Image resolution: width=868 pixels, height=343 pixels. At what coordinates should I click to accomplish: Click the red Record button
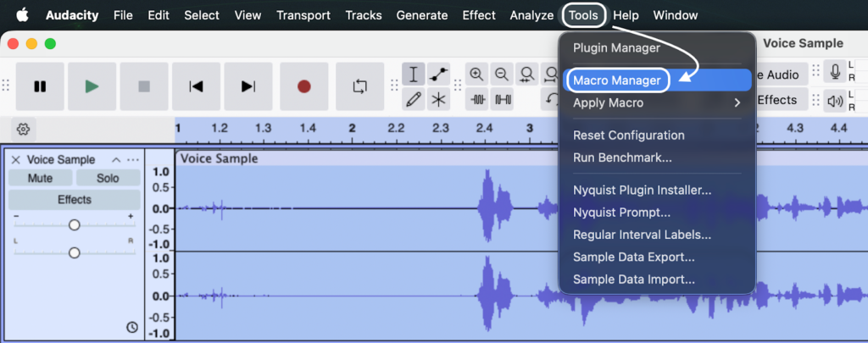click(303, 86)
